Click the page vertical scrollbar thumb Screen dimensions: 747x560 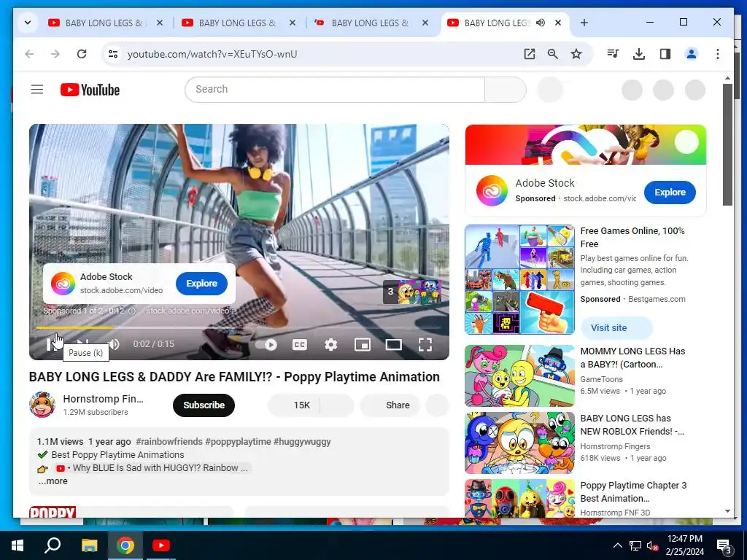[727, 145]
